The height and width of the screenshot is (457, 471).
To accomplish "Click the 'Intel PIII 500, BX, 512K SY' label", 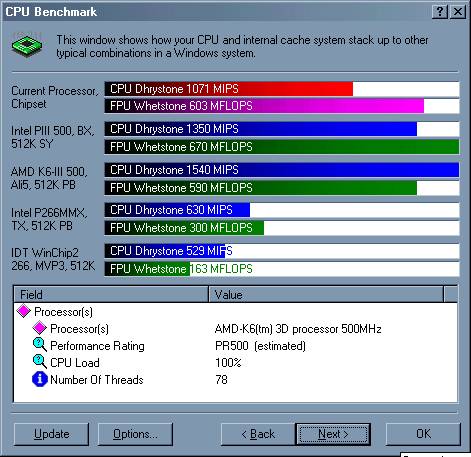I will pos(53,137).
